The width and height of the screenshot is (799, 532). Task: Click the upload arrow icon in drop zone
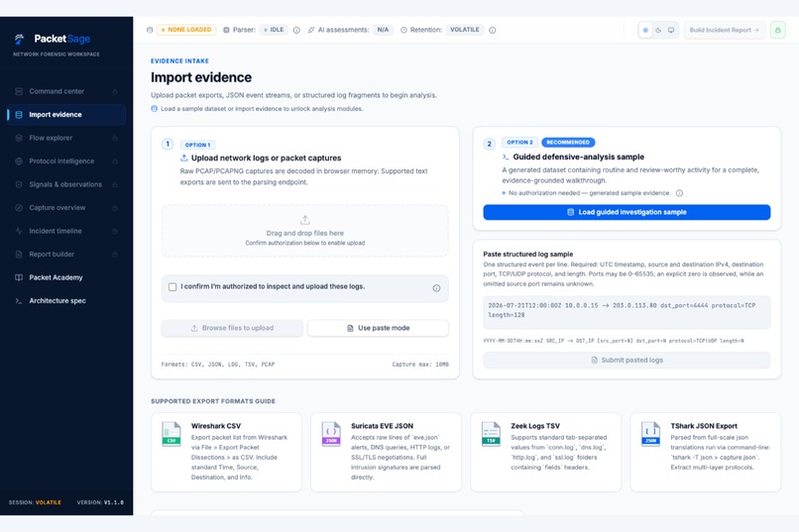point(304,220)
